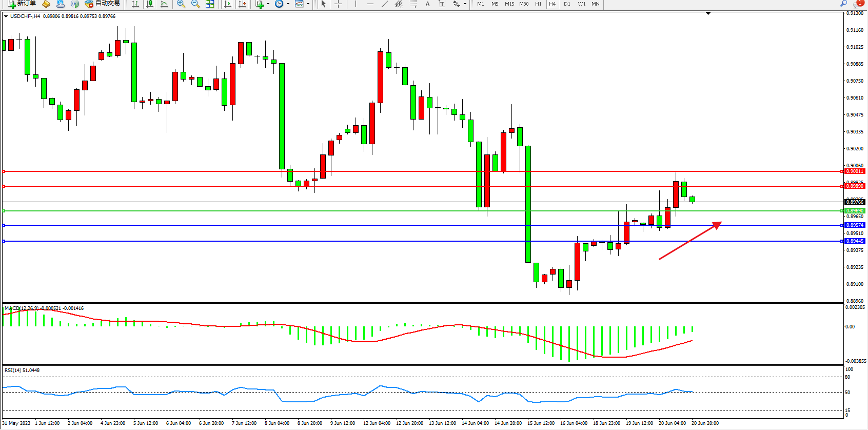
Task: Open the search magnifier icon
Action: [x=843, y=4]
